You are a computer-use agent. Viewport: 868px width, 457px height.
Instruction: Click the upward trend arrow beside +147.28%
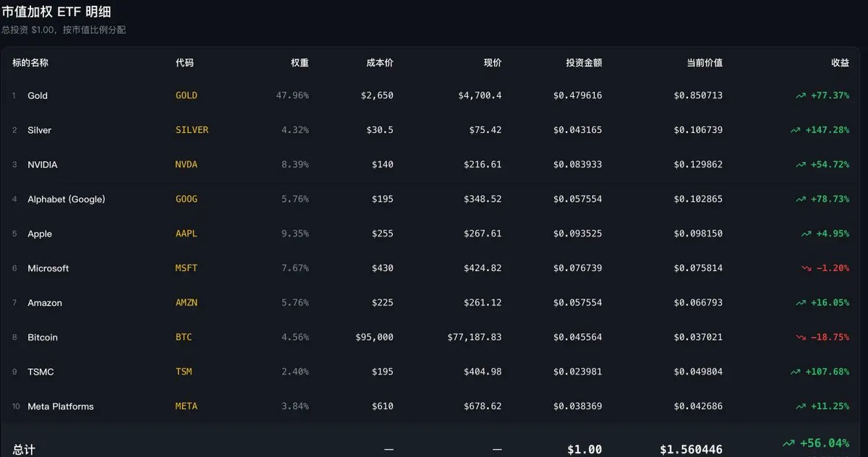(x=796, y=130)
